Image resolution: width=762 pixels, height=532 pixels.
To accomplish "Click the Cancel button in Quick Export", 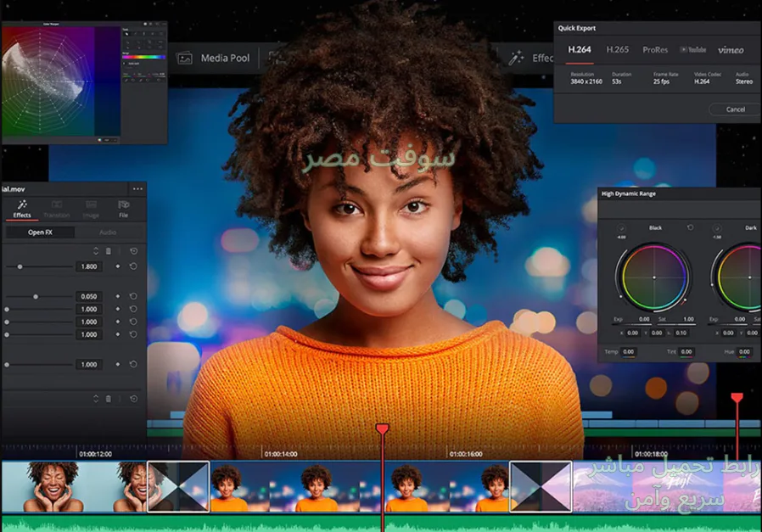I will [x=735, y=109].
